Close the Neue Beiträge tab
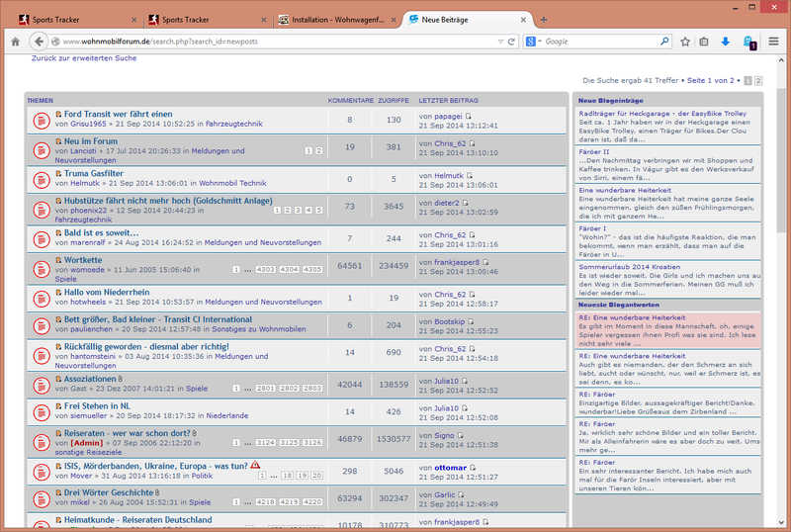 [523, 20]
